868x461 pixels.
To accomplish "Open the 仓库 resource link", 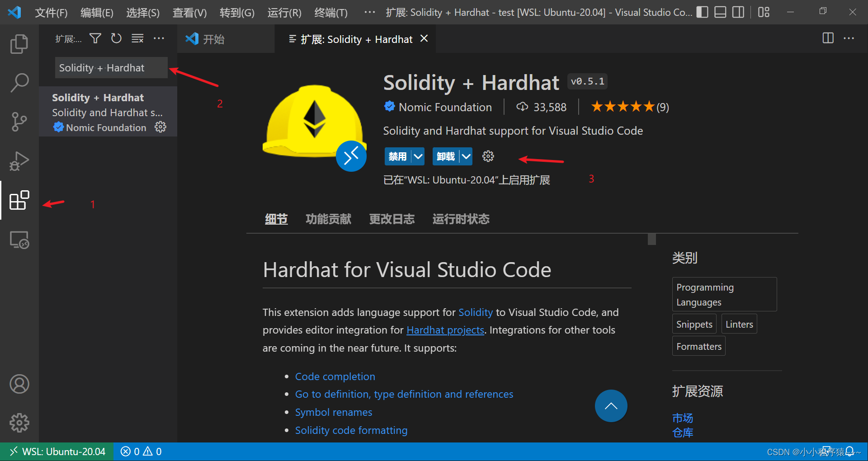I will (x=683, y=433).
